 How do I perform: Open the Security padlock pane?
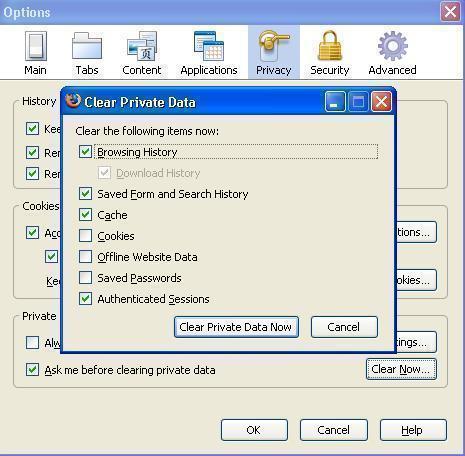pyautogui.click(x=330, y=53)
